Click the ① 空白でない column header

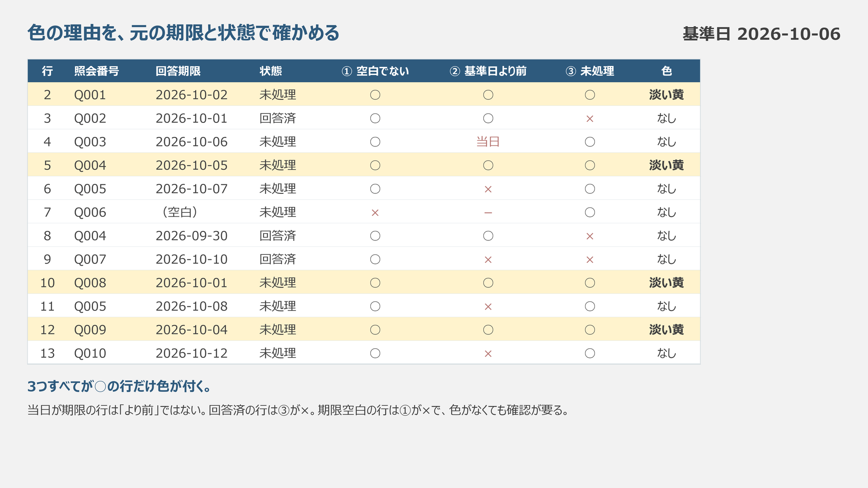[x=375, y=71]
